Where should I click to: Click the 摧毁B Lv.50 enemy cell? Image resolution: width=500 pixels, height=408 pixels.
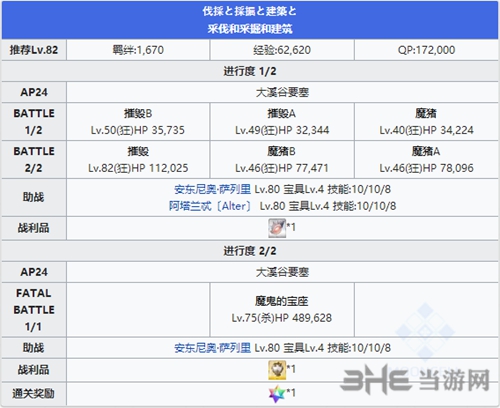point(138,122)
